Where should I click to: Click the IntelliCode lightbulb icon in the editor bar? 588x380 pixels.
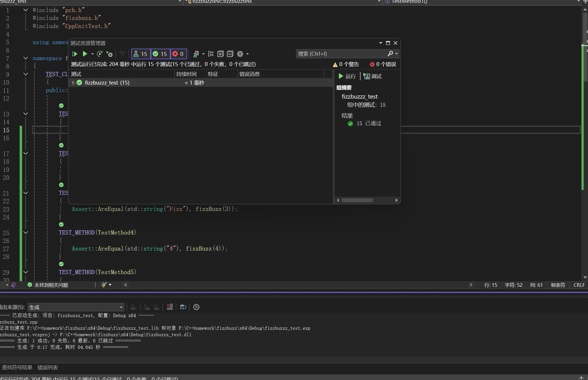[13, 285]
